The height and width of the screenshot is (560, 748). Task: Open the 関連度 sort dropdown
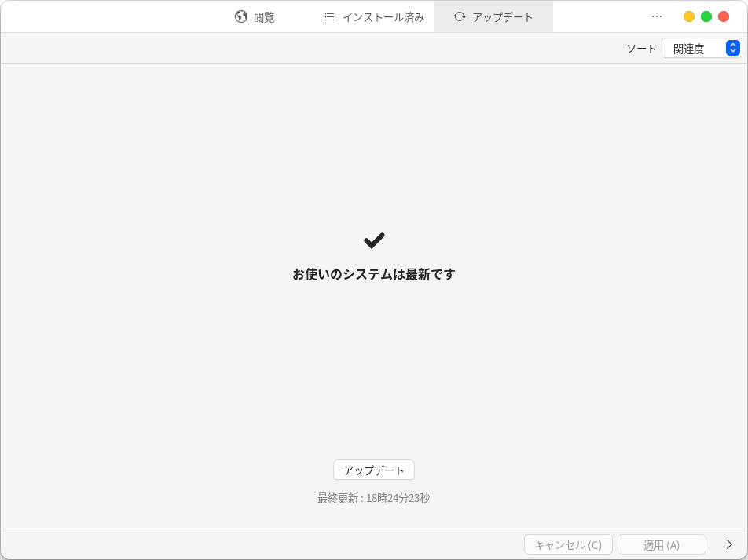click(x=693, y=49)
